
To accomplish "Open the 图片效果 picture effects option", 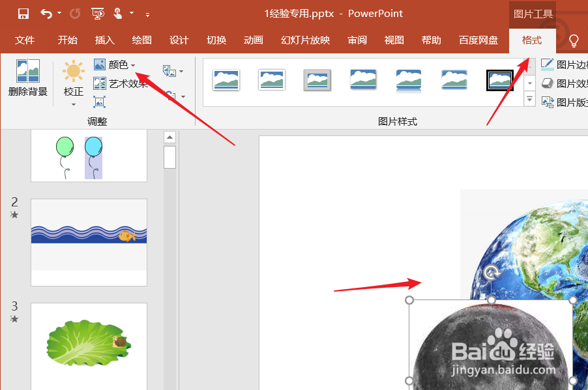I will pyautogui.click(x=564, y=83).
